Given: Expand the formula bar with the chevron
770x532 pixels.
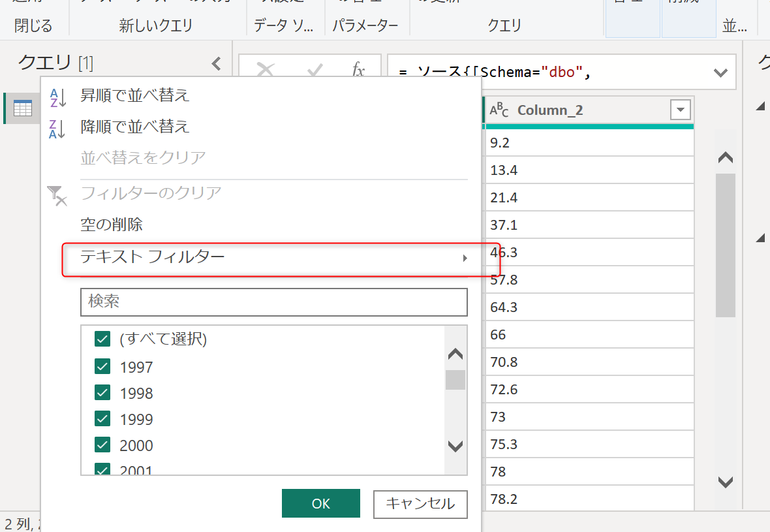Looking at the screenshot, I should 720,72.
